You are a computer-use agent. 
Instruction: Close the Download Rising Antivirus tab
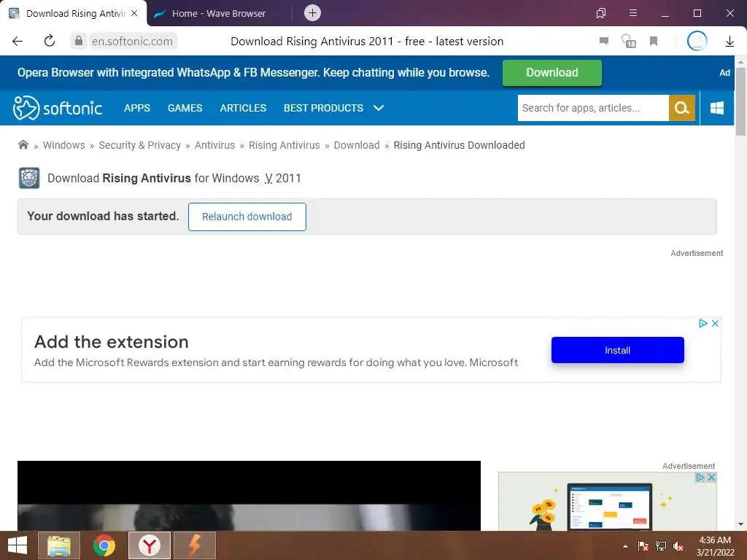[x=134, y=13]
